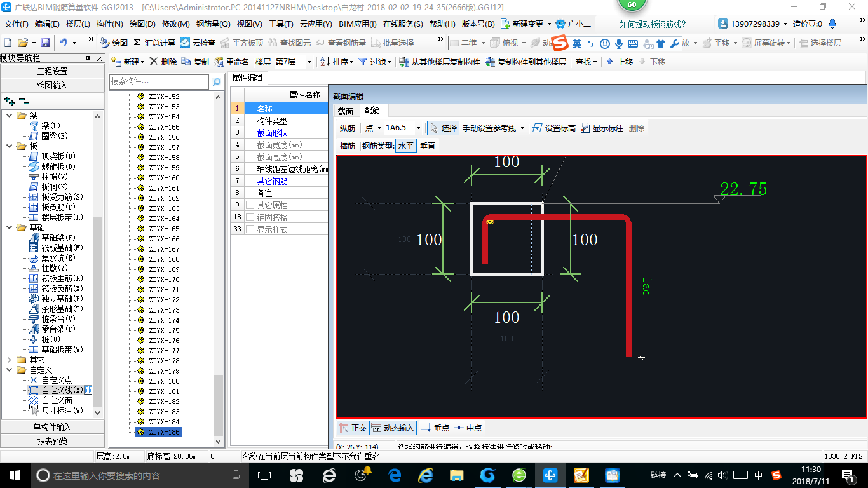868x488 pixels.
Task: Open the 云应用(Y) menu
Action: (316, 24)
